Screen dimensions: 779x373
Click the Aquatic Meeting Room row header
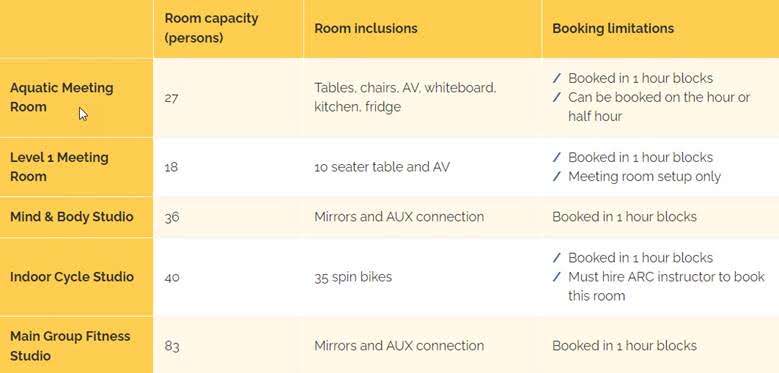(x=62, y=97)
